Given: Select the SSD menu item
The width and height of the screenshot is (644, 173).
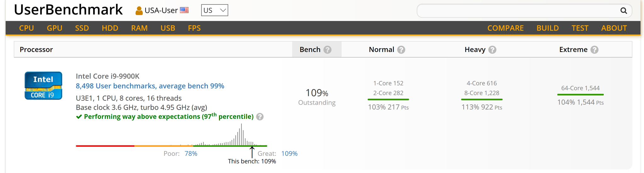Looking at the screenshot, I should click(x=82, y=28).
